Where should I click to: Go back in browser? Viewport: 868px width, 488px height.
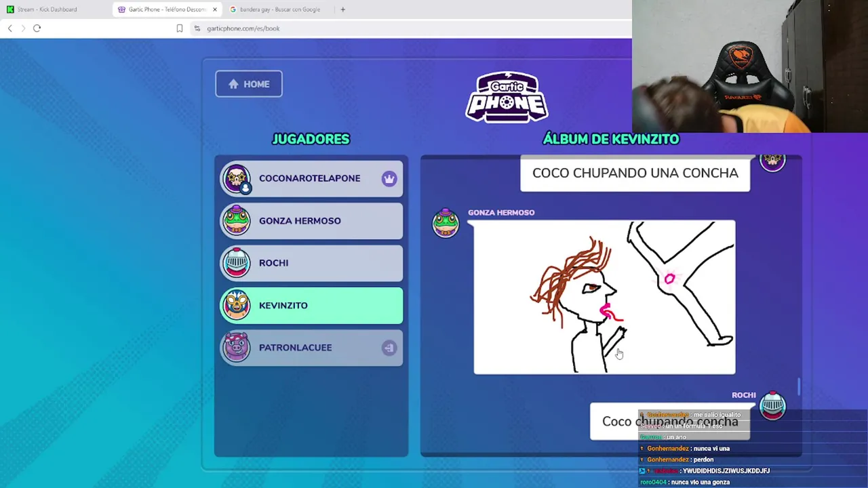pos(9,28)
